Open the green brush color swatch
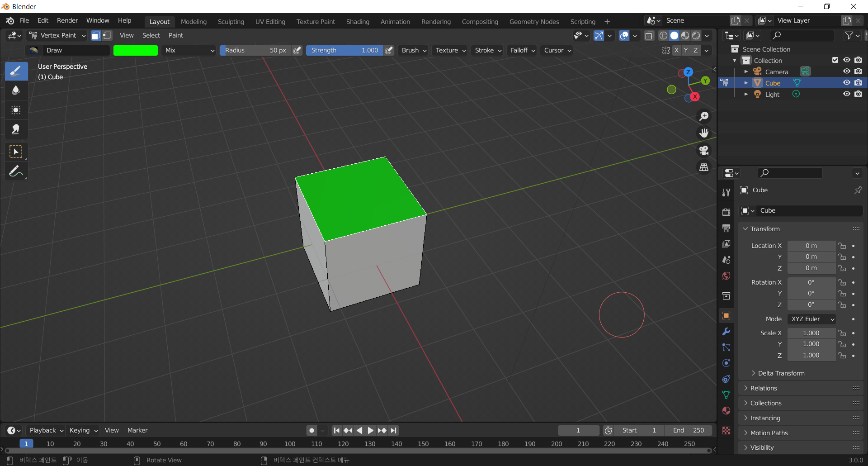868x466 pixels. tap(136, 50)
